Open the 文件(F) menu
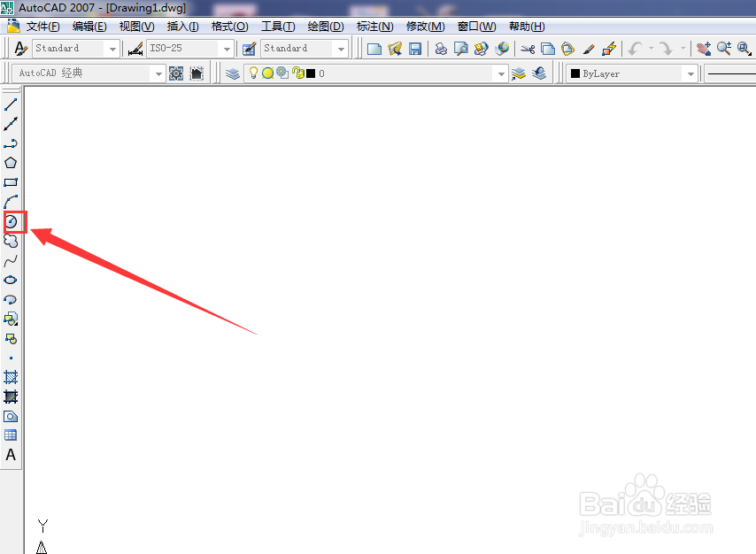Image resolution: width=756 pixels, height=554 pixels. coord(42,27)
